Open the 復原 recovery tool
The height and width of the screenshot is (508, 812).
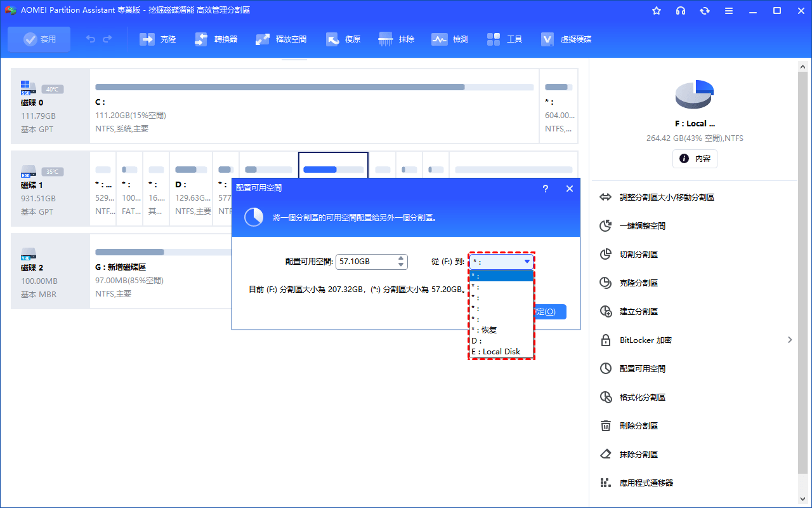[x=333, y=39]
